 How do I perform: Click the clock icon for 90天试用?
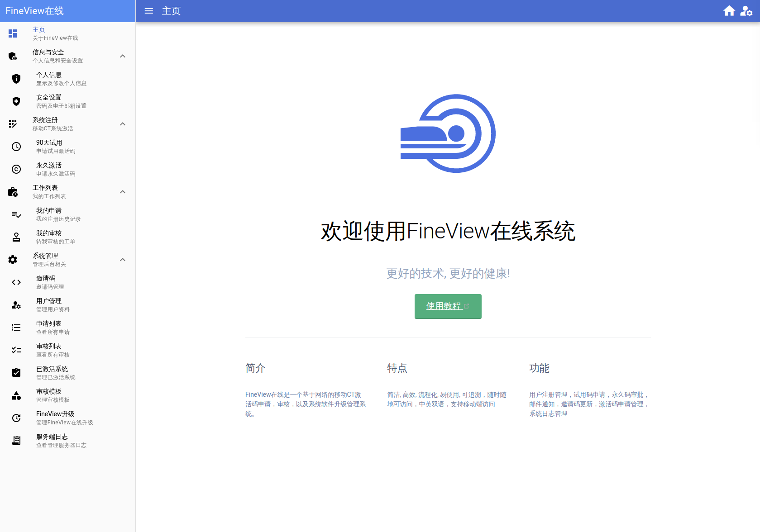pos(16,147)
